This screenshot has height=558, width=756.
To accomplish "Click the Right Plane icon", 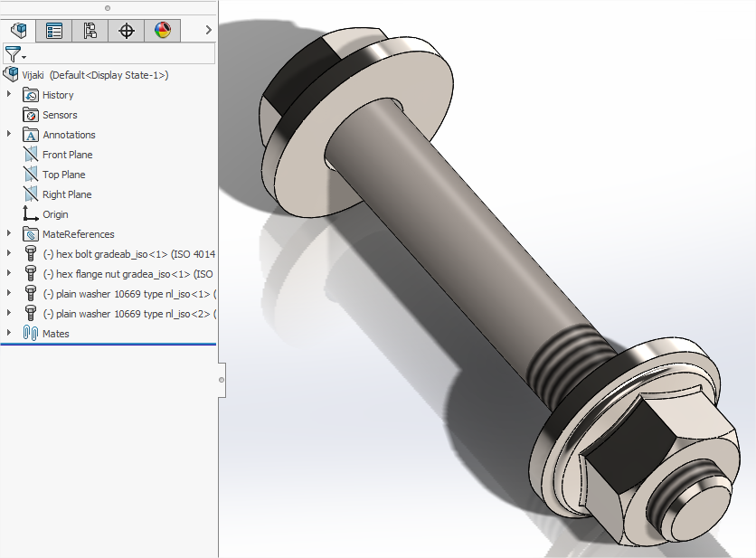I will tap(31, 194).
